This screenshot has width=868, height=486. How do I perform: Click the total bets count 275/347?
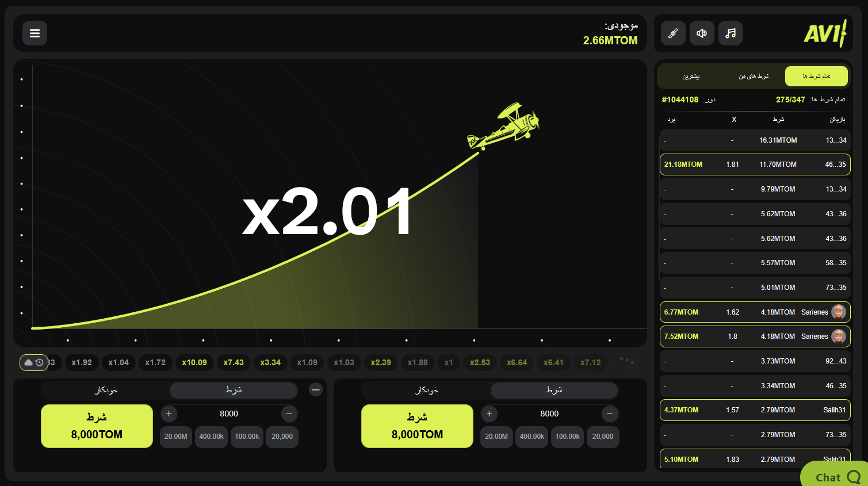(790, 100)
